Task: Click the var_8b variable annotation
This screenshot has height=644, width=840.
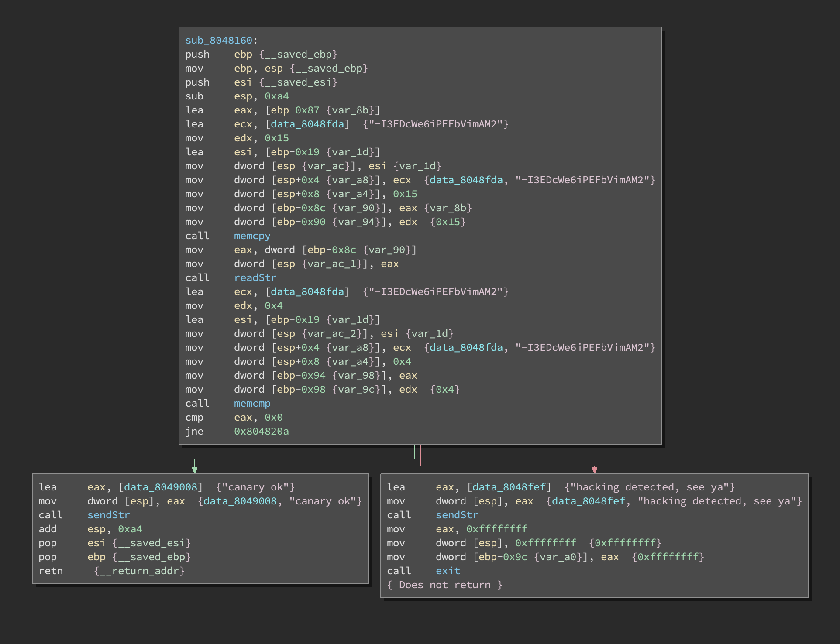Action: point(350,110)
